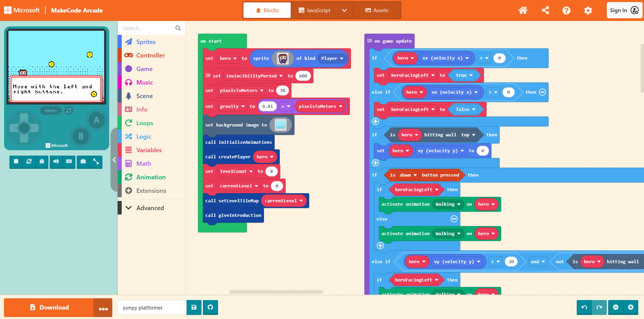This screenshot has height=319, width=644.
Task: Remove the else branch under heroFacingLeft
Action: [x=454, y=219]
